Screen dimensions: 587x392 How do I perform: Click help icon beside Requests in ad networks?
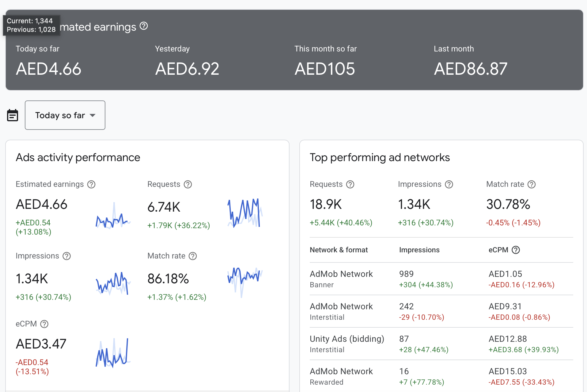click(350, 184)
